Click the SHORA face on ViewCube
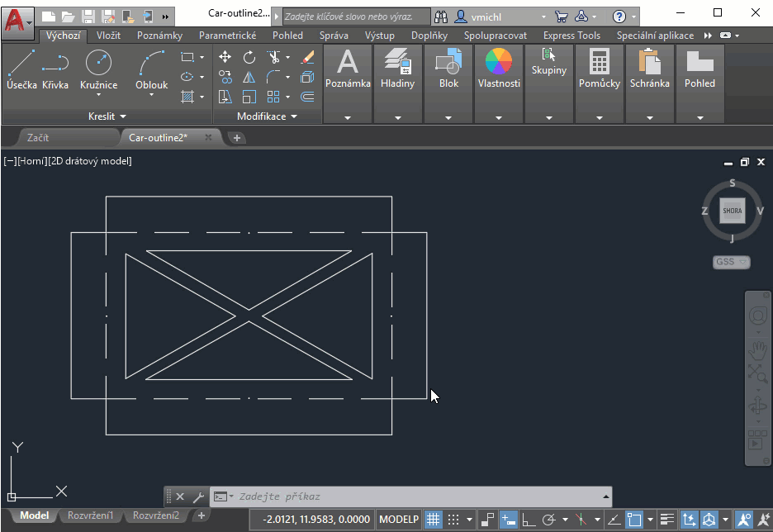 click(732, 211)
